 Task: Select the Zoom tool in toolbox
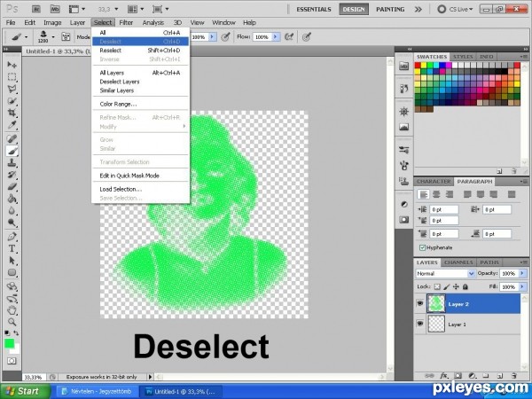[x=12, y=322]
